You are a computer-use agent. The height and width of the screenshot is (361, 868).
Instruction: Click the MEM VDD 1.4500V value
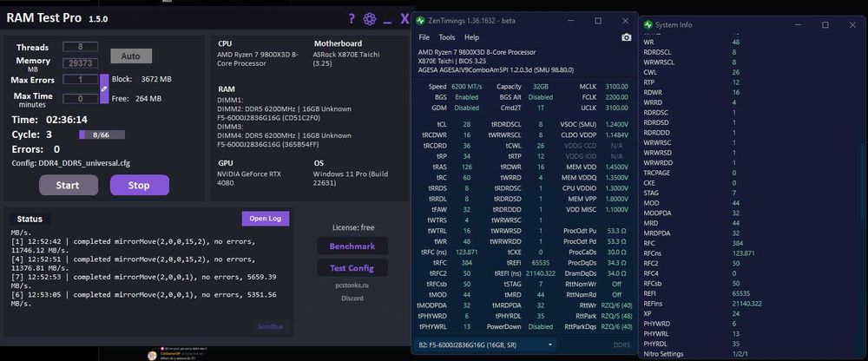[616, 167]
